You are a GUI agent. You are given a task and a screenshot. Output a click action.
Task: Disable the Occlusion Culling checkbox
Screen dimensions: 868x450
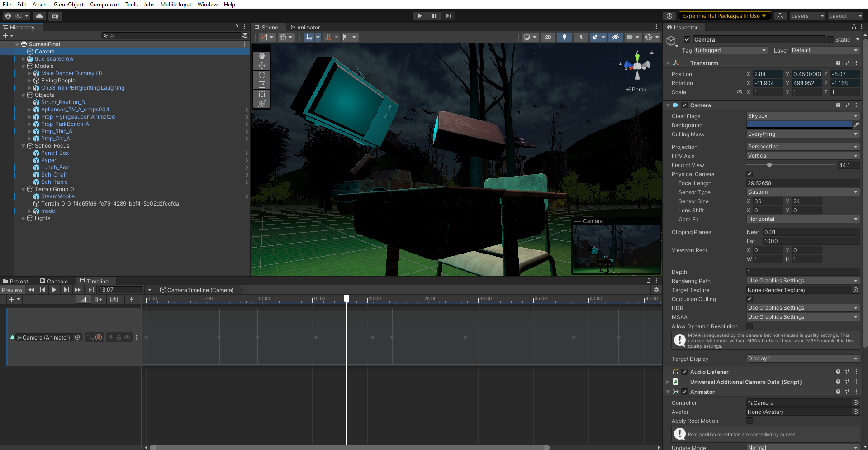(x=749, y=299)
